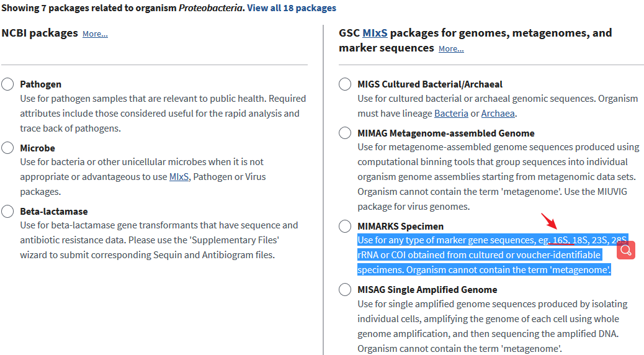
Task: Click More link beside NCBI packages
Action: click(x=96, y=34)
